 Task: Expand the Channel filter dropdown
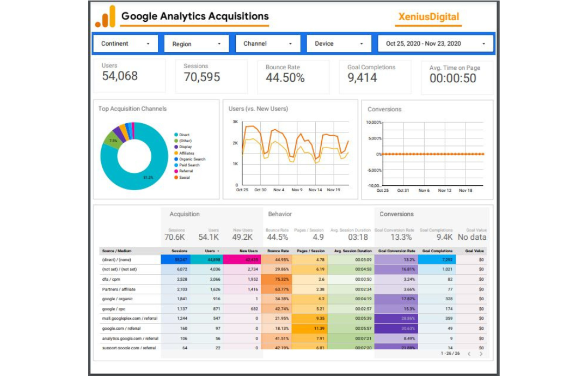(268, 44)
